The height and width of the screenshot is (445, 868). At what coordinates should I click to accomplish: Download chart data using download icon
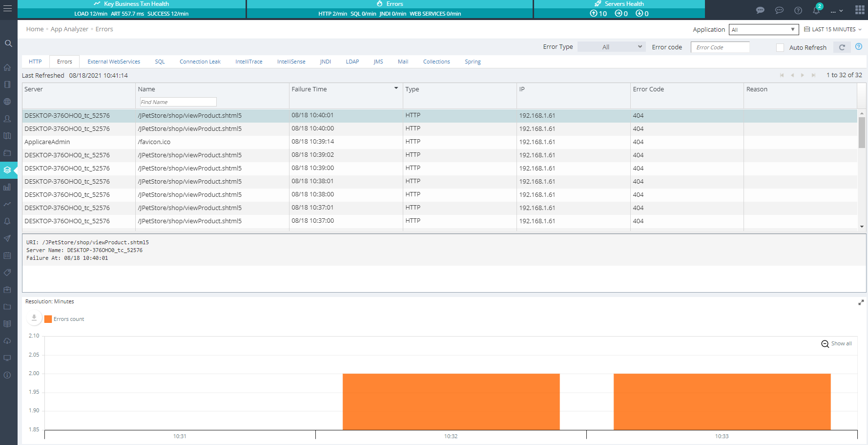pyautogui.click(x=34, y=318)
